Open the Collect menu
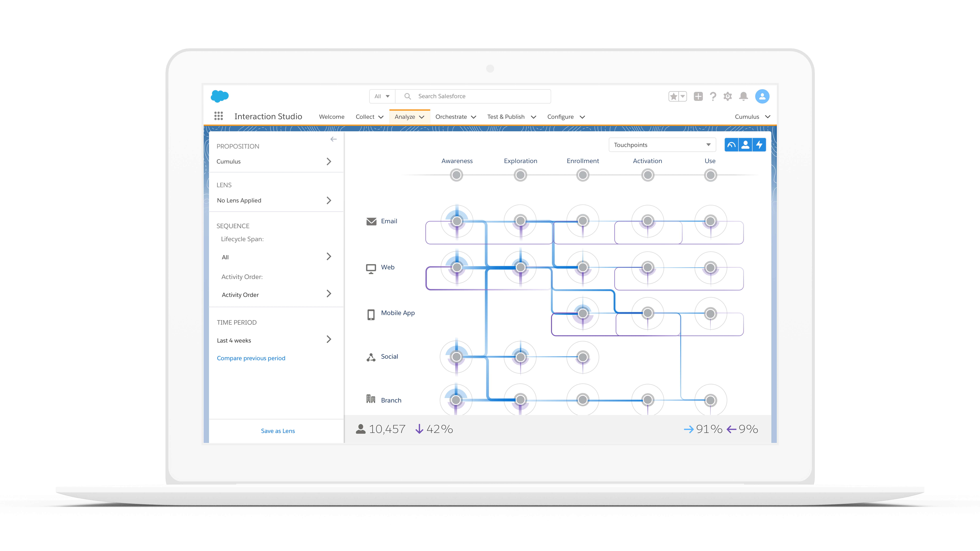 (x=369, y=117)
